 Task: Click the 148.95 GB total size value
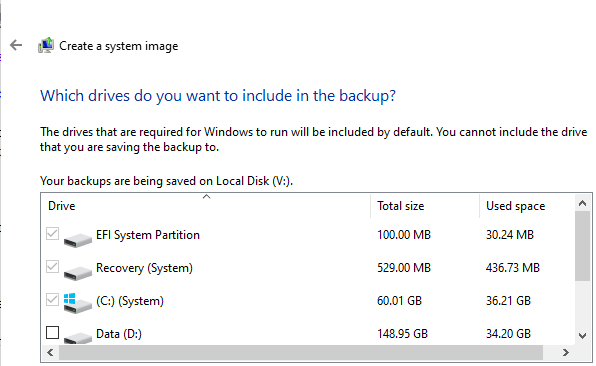coord(403,334)
